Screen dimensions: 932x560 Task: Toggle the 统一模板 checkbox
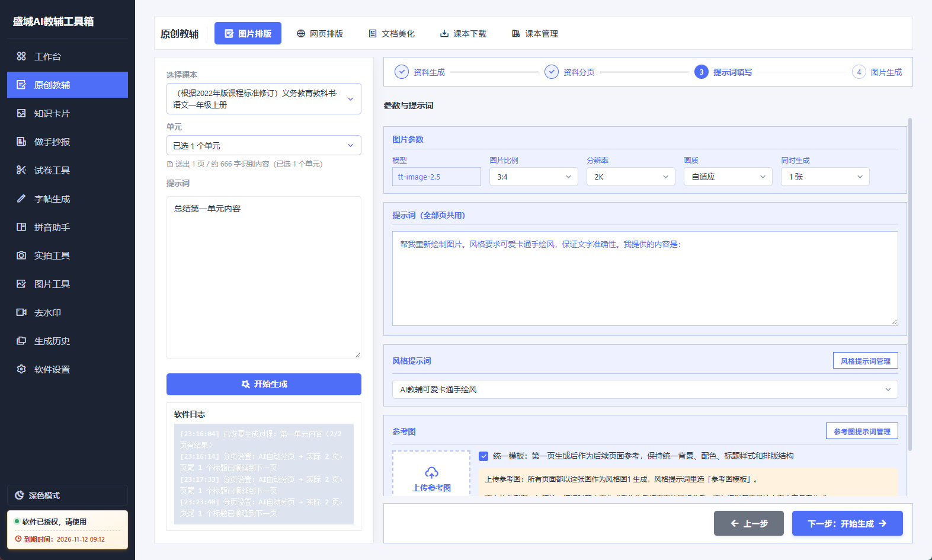(x=483, y=456)
